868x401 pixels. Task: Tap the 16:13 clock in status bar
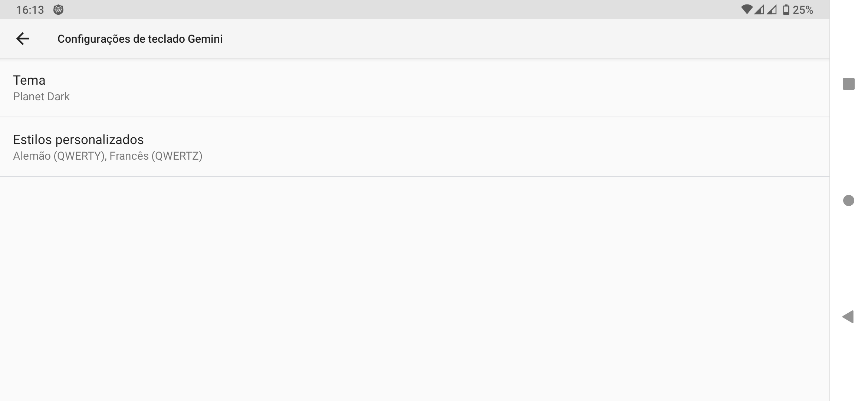(x=30, y=10)
